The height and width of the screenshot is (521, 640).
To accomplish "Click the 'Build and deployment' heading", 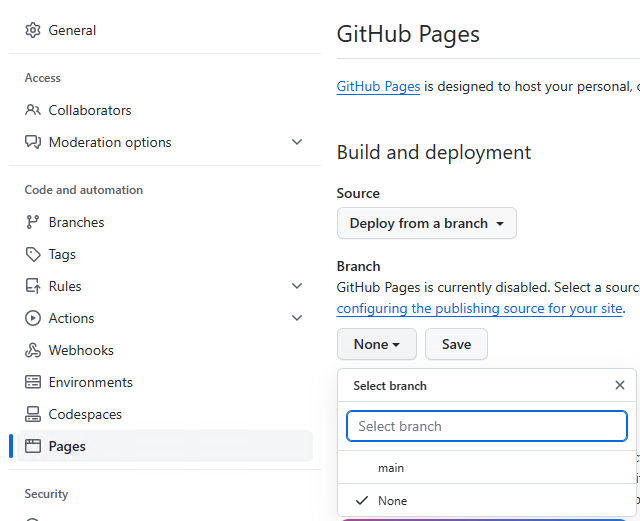I will [x=433, y=152].
